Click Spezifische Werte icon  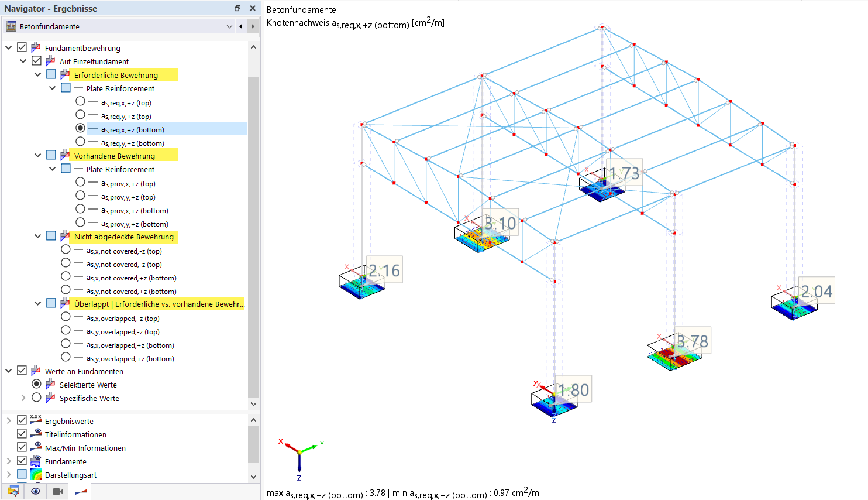click(x=50, y=398)
